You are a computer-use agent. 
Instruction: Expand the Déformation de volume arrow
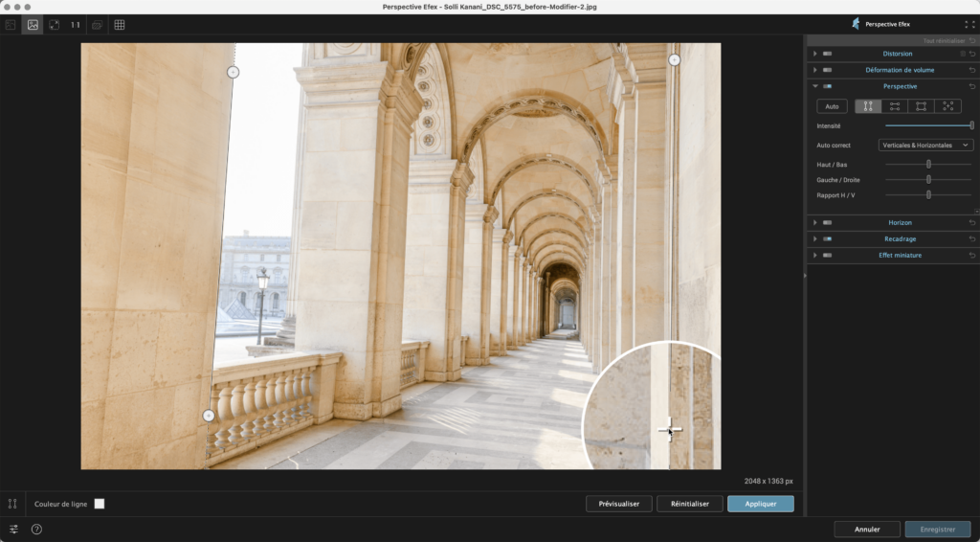pyautogui.click(x=815, y=70)
